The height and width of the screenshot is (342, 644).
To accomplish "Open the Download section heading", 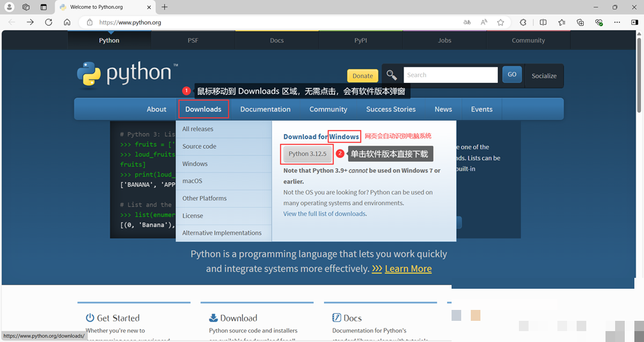I will 239,318.
